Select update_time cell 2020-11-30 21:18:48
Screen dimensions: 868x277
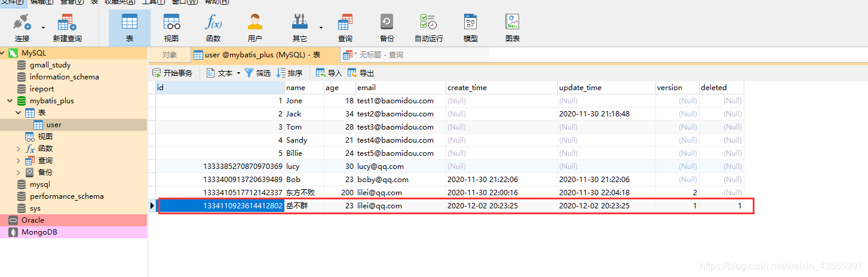(607, 114)
